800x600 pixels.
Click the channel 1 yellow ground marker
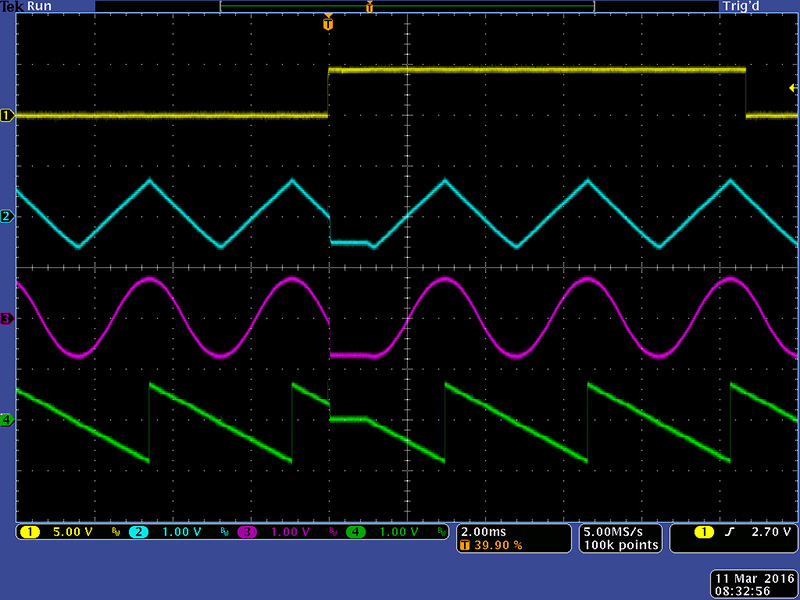6,116
